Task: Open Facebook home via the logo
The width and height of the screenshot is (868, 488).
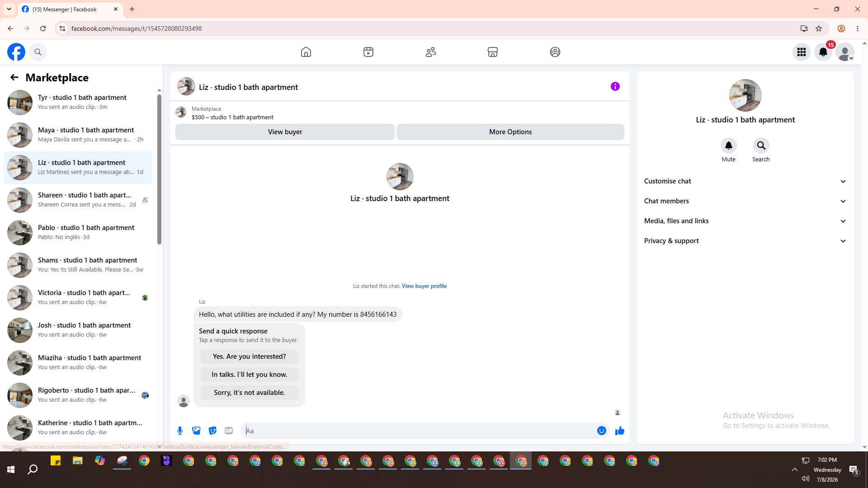Action: (16, 52)
